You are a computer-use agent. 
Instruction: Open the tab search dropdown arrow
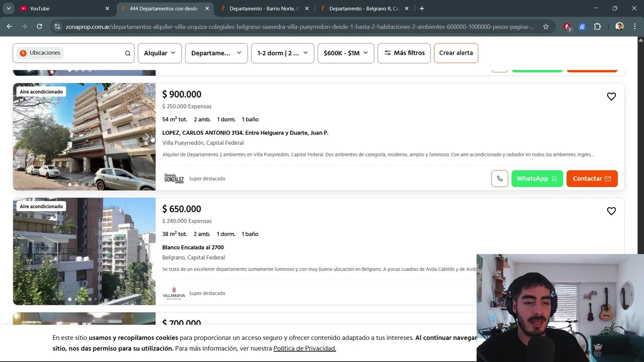[x=9, y=9]
